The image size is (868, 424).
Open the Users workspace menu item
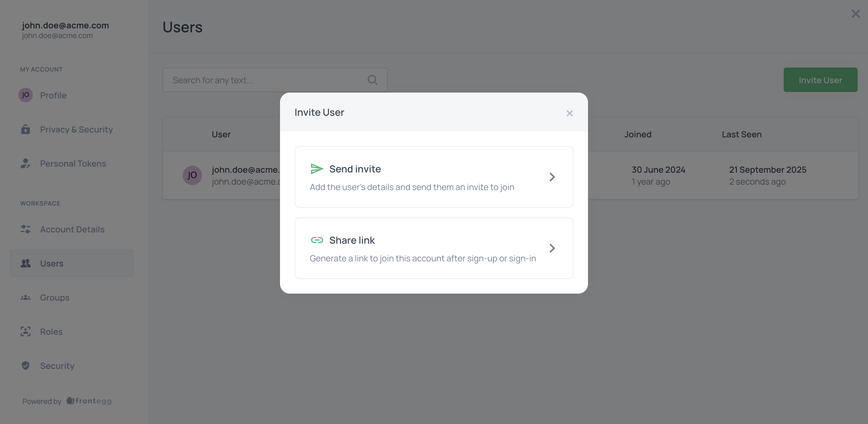click(72, 263)
